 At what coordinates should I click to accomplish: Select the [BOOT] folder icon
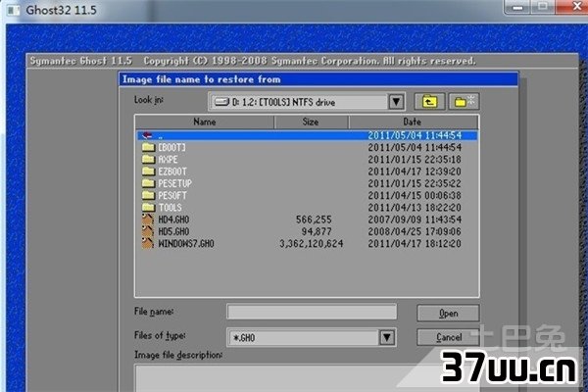click(148, 147)
